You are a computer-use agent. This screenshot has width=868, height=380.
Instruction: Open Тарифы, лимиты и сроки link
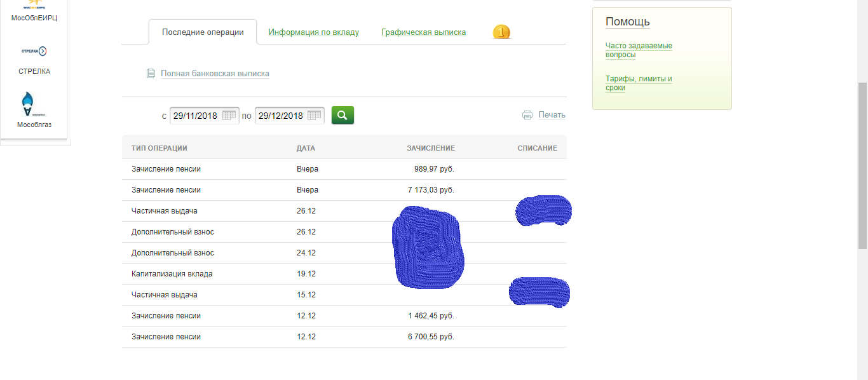[x=639, y=83]
